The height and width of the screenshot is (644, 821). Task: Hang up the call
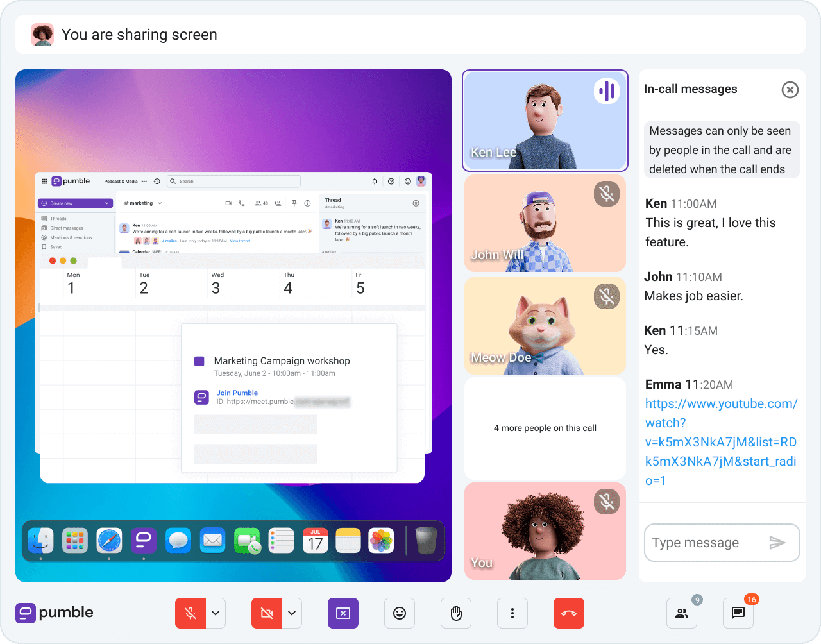coord(569,613)
